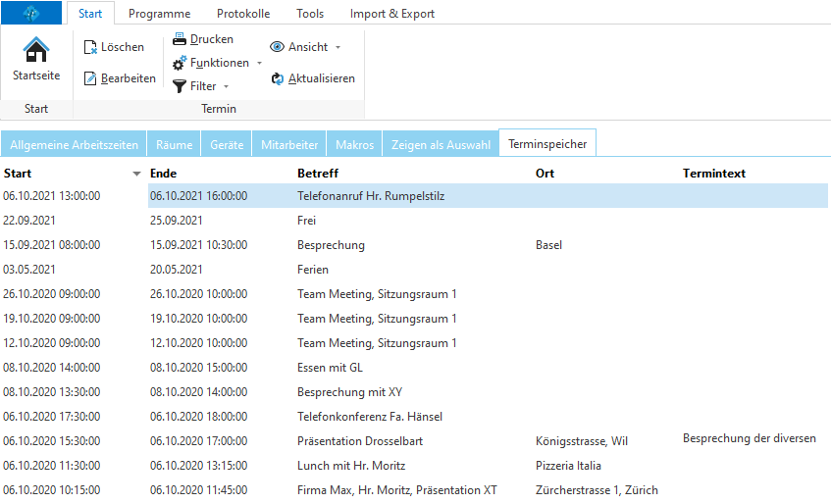831x504 pixels.
Task: Open the Funktionen dropdown arrow
Action: click(x=260, y=63)
